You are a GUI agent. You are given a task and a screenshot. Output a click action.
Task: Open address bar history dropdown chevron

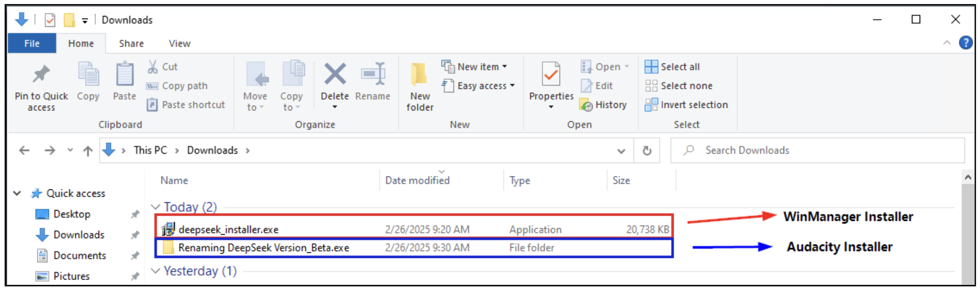pos(621,151)
